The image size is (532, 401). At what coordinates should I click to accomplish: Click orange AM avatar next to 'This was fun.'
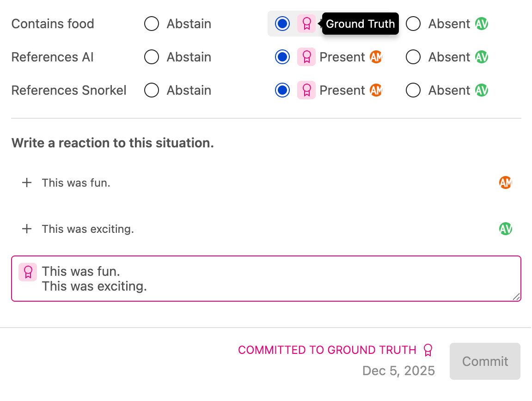[x=505, y=182]
